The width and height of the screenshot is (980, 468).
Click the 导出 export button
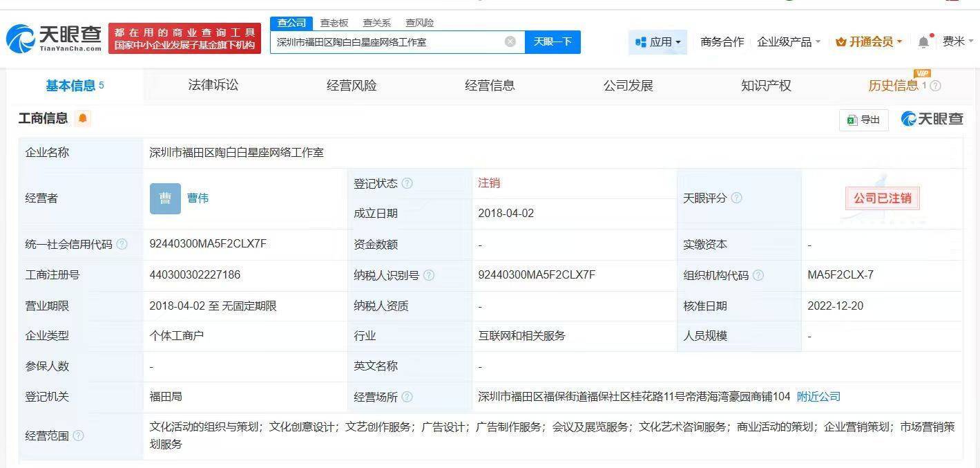(x=863, y=120)
